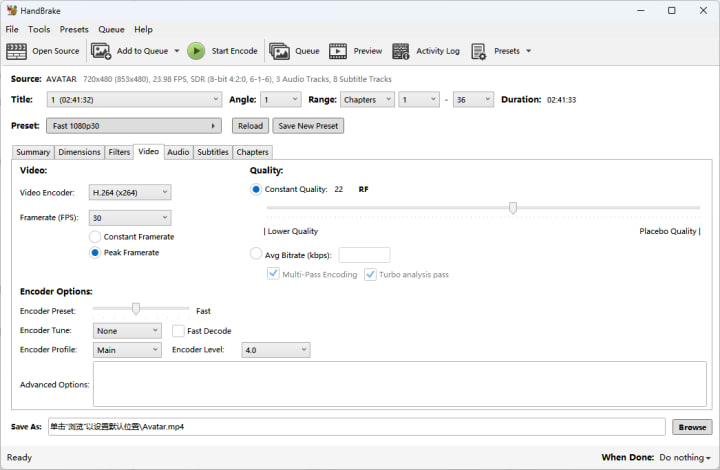The image size is (720, 470).
Task: Click the Duration value 02:41:33
Action: (x=561, y=100)
